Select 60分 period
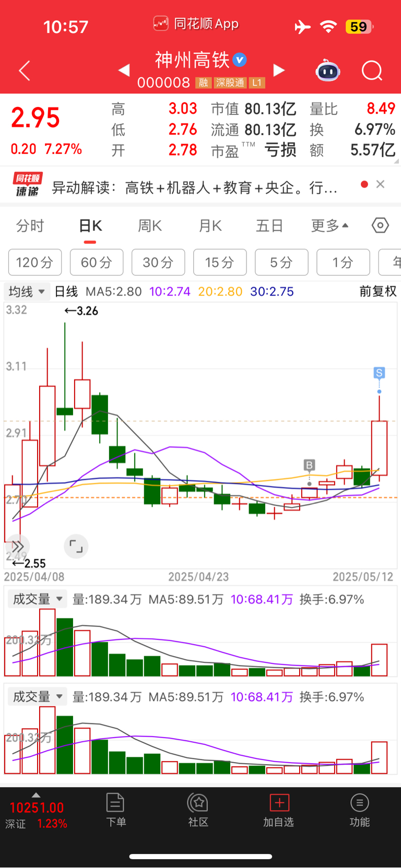The height and width of the screenshot is (868, 401). point(97,262)
